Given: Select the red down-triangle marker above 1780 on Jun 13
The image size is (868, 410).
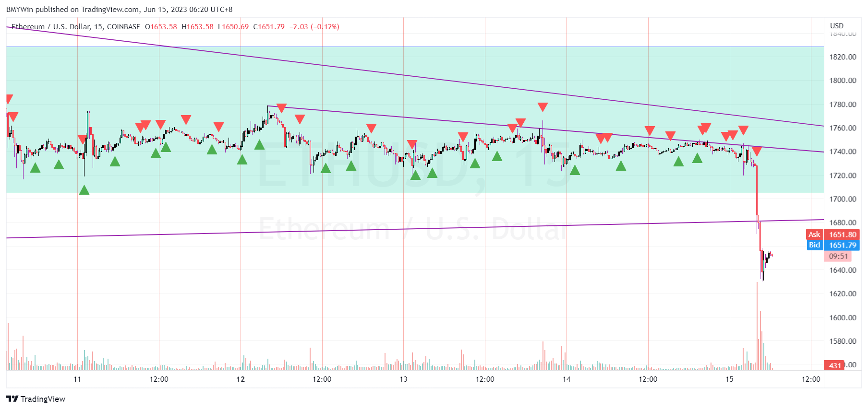Looking at the screenshot, I should coord(542,107).
